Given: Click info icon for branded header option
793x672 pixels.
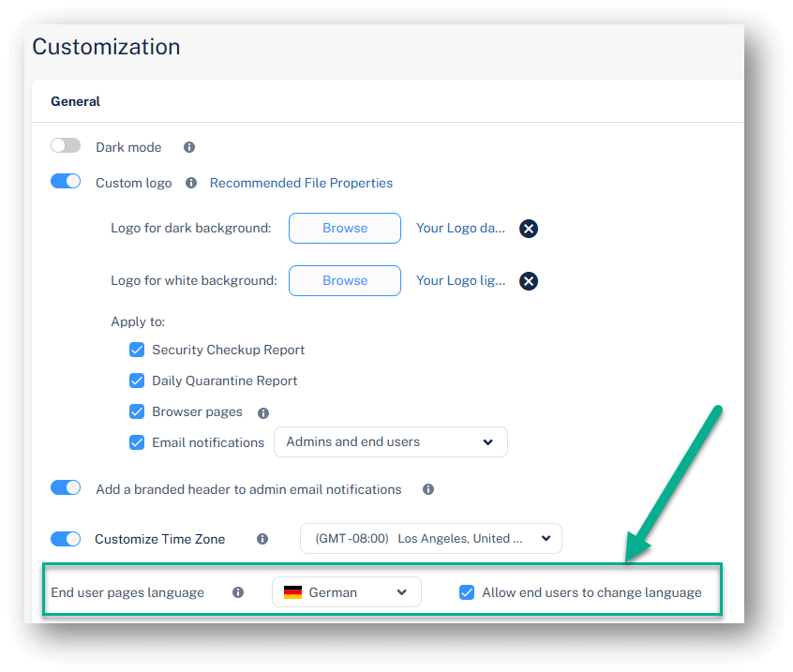Looking at the screenshot, I should (x=428, y=489).
